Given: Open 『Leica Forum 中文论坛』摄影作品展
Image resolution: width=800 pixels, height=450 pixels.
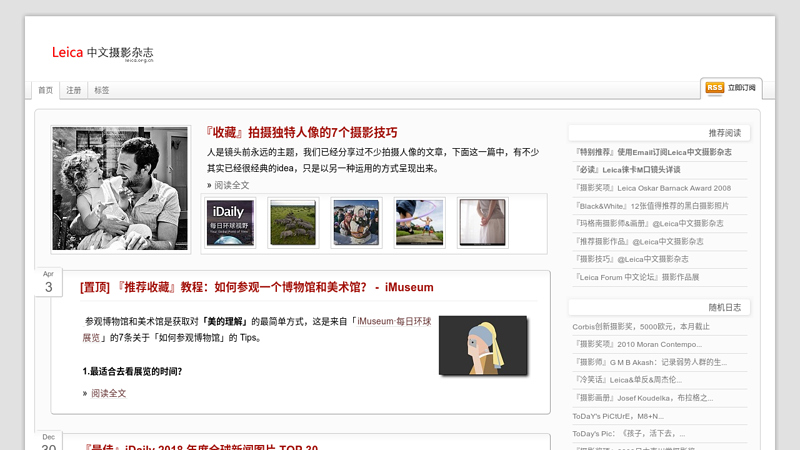Looking at the screenshot, I should coord(637,277).
